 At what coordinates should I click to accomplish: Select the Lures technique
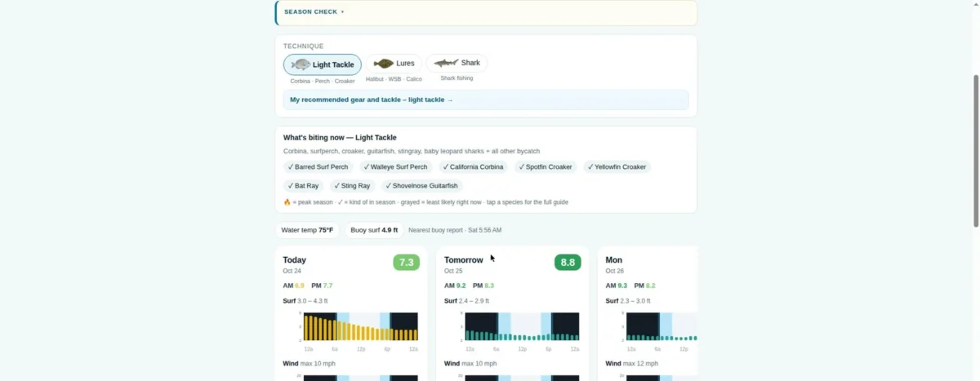tap(394, 63)
